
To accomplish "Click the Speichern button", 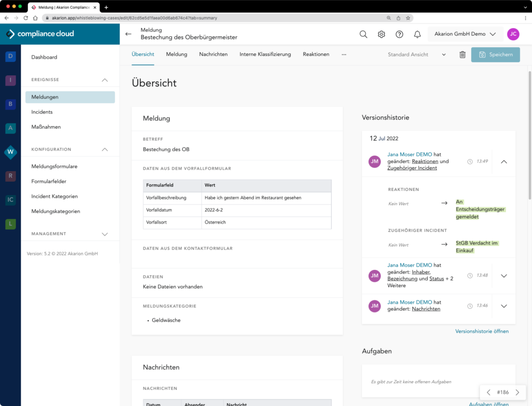I will (x=495, y=55).
